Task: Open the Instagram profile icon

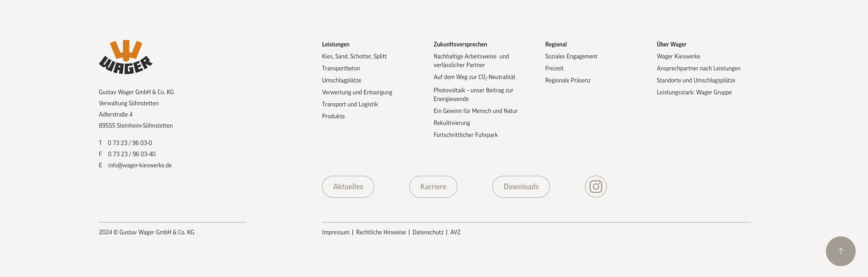Action: coord(595,187)
